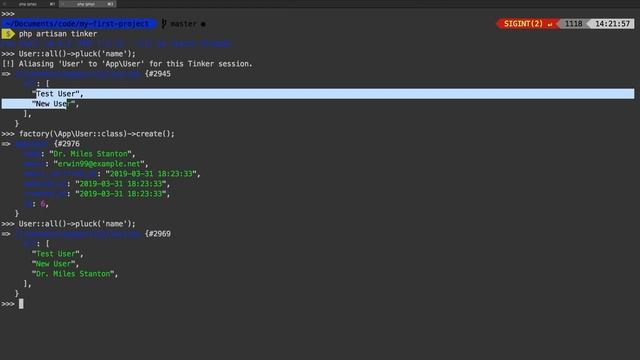Click the git master branch indicator

click(x=183, y=24)
